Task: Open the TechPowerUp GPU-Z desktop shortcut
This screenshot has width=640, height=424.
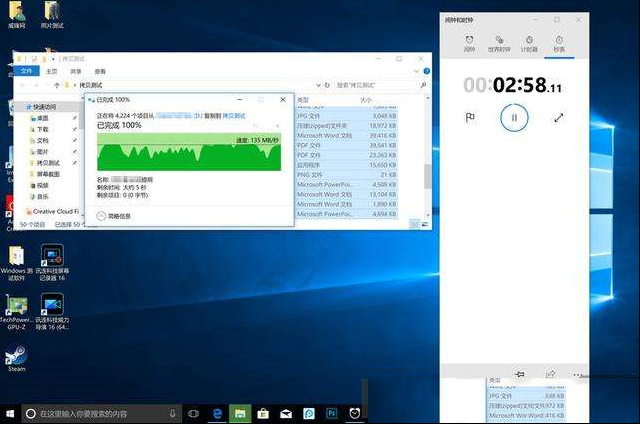Action: click(x=16, y=311)
